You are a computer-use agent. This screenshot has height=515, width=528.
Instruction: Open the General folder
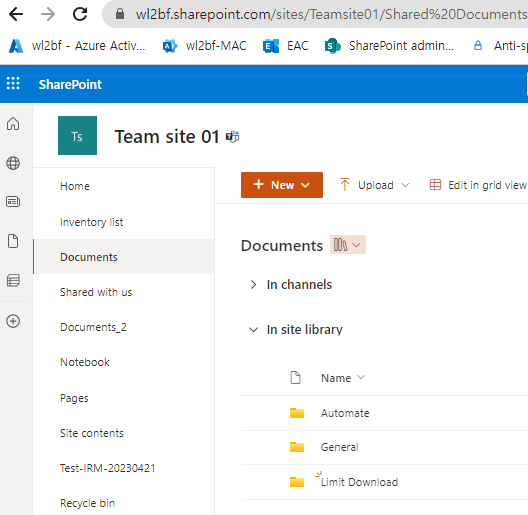339,447
